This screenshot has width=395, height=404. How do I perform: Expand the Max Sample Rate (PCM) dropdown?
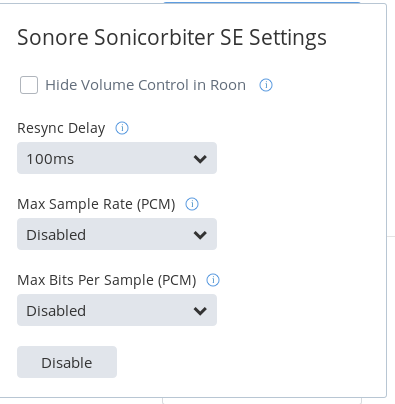(117, 234)
